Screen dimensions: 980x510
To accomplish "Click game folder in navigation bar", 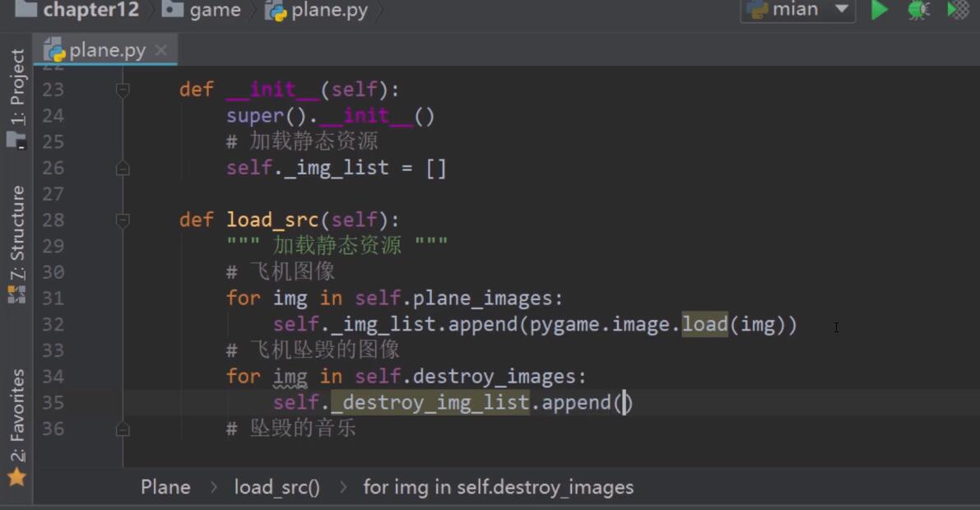I will point(202,10).
